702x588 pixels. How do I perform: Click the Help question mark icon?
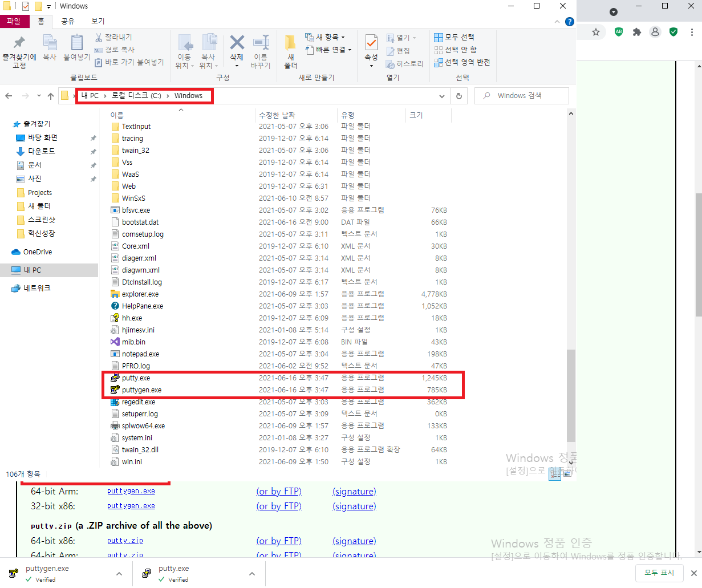[569, 22]
